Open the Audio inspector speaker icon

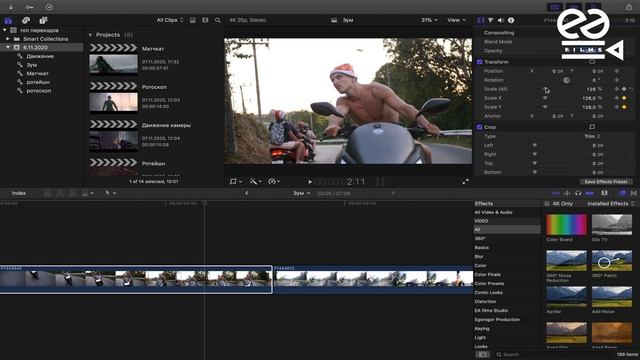501,20
